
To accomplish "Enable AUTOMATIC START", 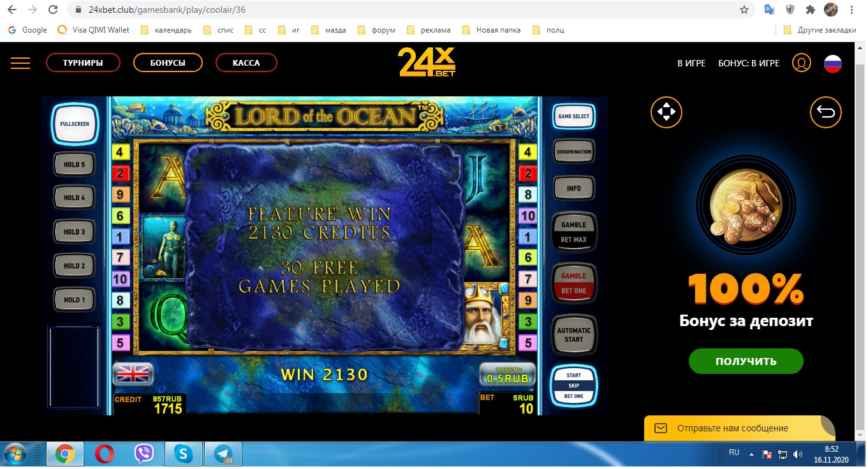I will coord(574,334).
